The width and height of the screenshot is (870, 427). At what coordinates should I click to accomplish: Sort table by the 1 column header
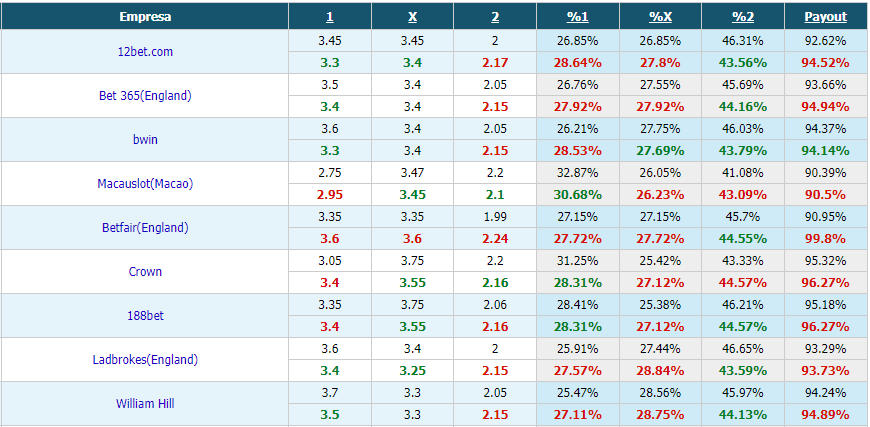pos(330,17)
